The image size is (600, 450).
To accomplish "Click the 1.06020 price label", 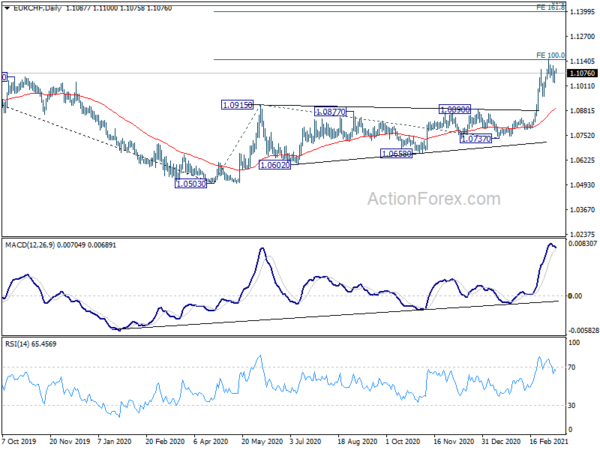I will pos(275,165).
